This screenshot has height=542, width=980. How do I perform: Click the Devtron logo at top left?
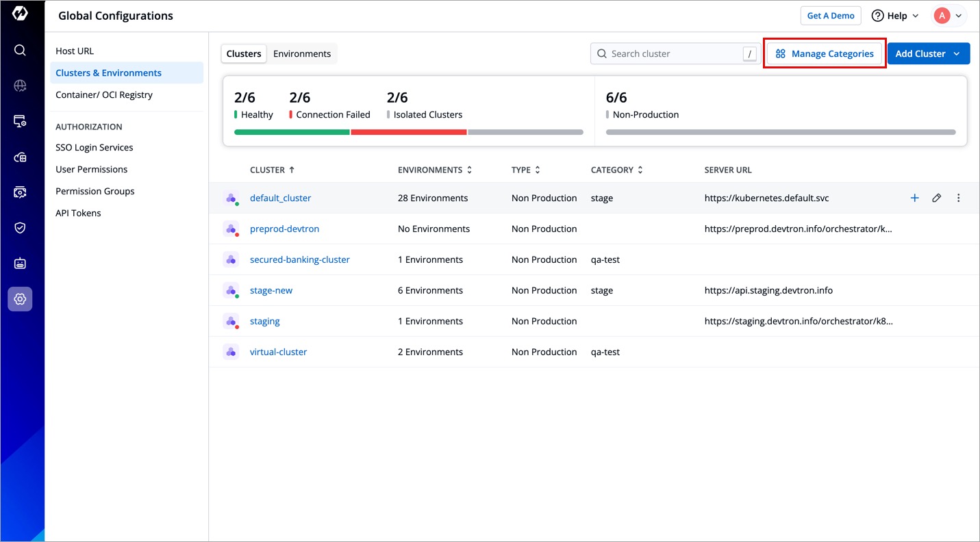20,14
